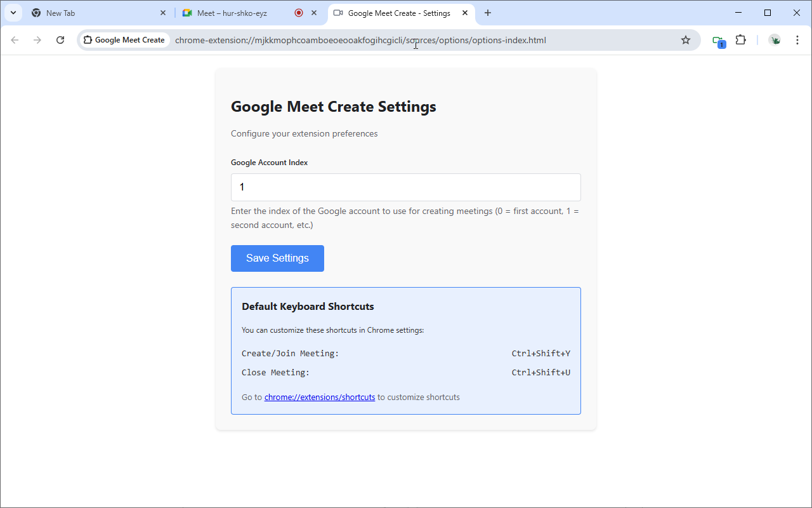Close the New Tab tab
812x508 pixels.
tap(163, 13)
